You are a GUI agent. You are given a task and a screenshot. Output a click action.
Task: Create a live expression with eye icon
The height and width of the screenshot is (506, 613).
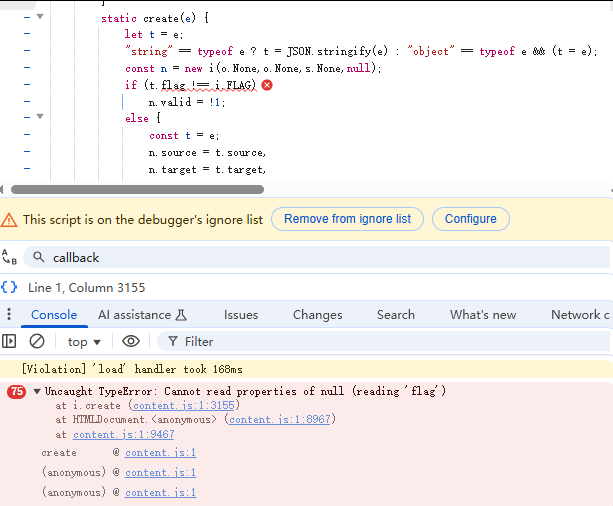pyautogui.click(x=131, y=341)
